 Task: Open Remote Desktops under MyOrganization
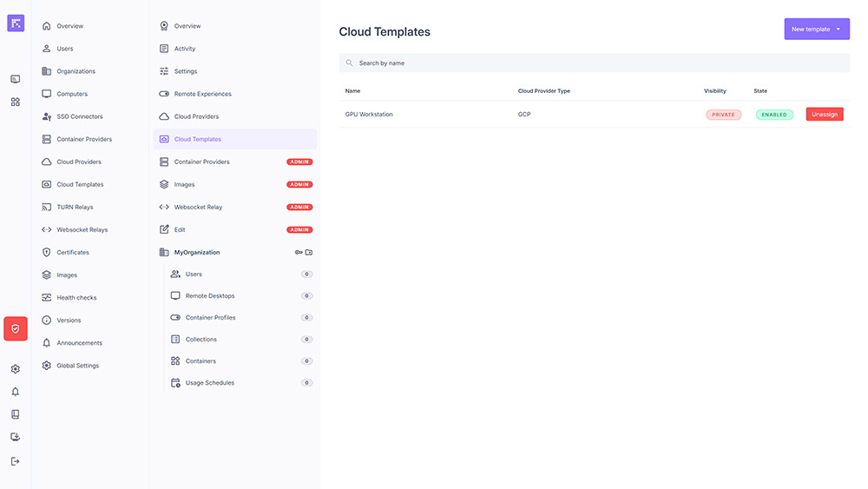click(210, 296)
